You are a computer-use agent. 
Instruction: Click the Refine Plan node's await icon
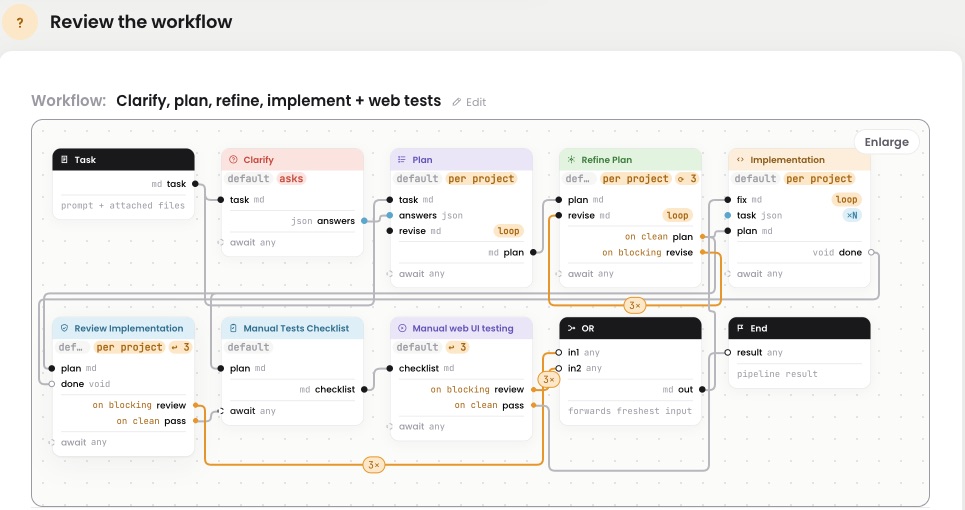click(558, 274)
